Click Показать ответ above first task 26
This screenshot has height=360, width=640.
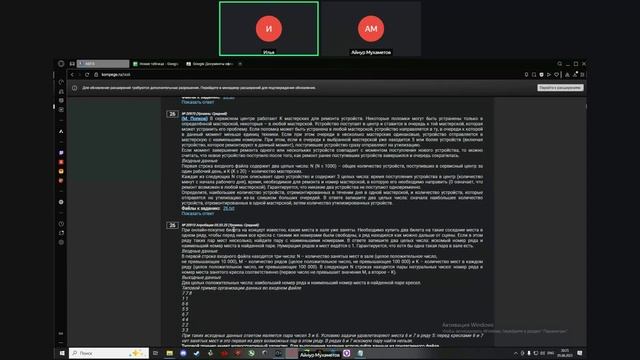click(198, 102)
